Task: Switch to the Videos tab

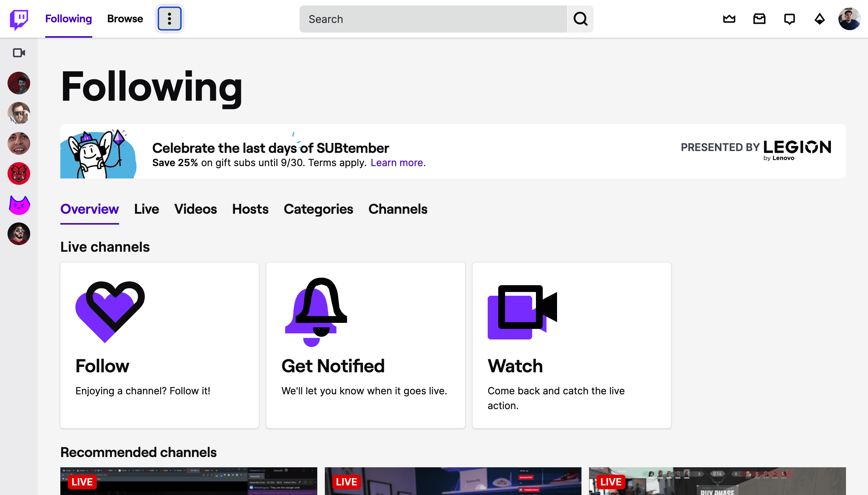Action: [195, 209]
